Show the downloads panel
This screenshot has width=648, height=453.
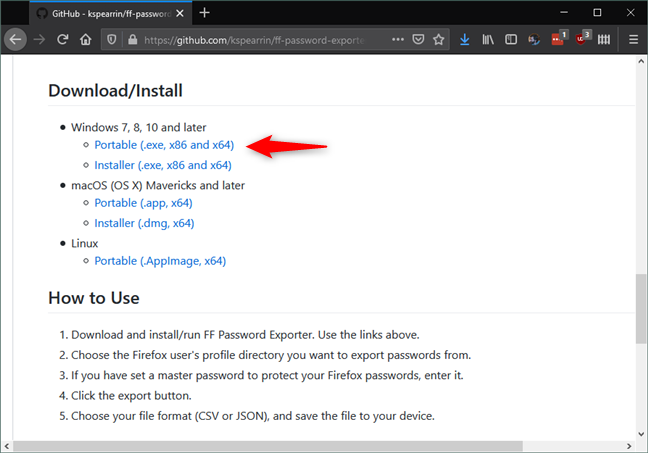tap(465, 40)
